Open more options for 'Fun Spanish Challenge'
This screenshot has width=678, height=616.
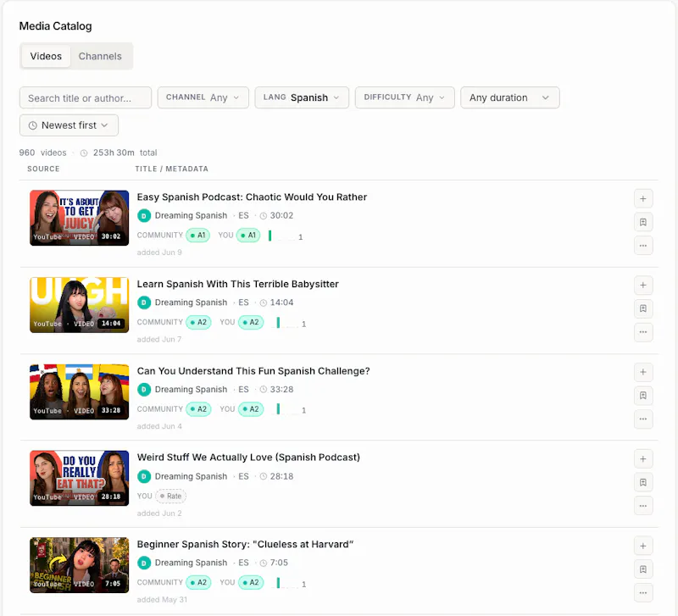coord(643,419)
